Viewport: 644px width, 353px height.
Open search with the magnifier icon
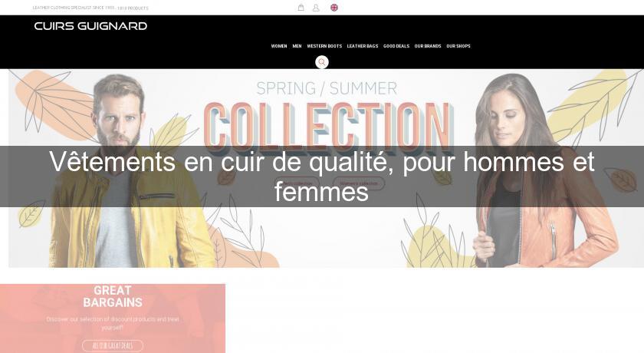point(322,62)
